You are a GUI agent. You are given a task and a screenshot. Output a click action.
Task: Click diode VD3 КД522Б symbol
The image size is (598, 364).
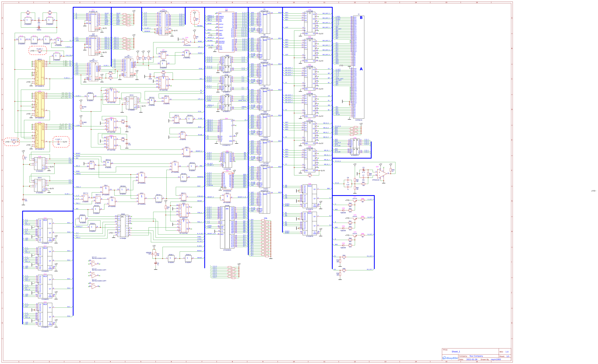[343, 210]
